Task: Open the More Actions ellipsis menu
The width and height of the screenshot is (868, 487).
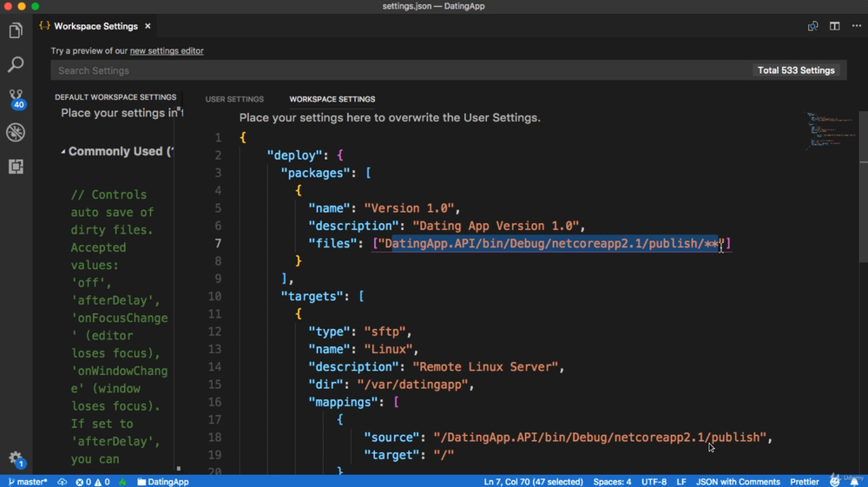Action: 856,26
